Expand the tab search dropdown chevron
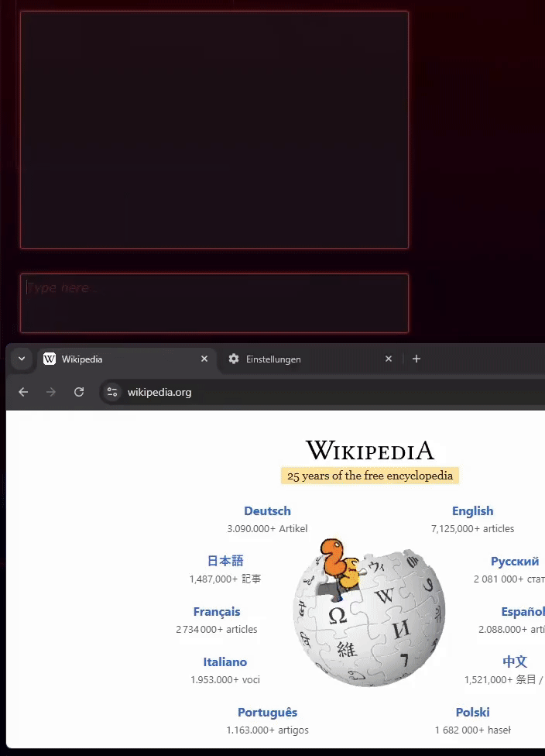The width and height of the screenshot is (545, 756). 22,359
